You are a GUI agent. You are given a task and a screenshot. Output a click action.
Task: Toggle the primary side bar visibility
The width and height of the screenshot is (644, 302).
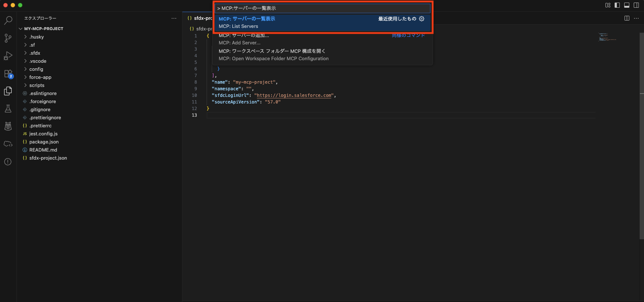[x=617, y=5]
